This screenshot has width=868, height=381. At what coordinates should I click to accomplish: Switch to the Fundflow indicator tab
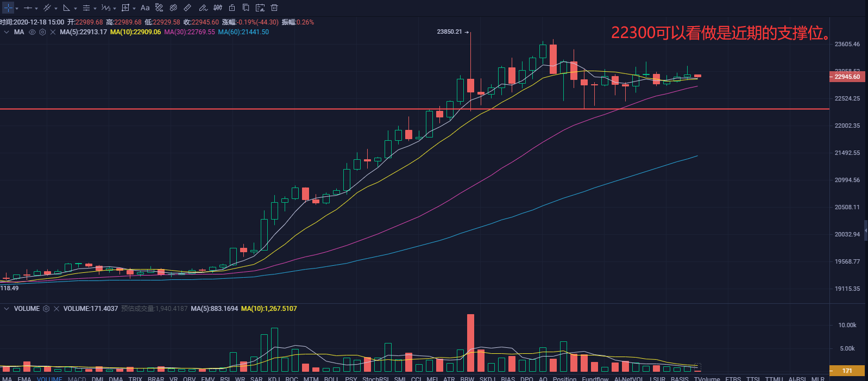click(x=595, y=378)
